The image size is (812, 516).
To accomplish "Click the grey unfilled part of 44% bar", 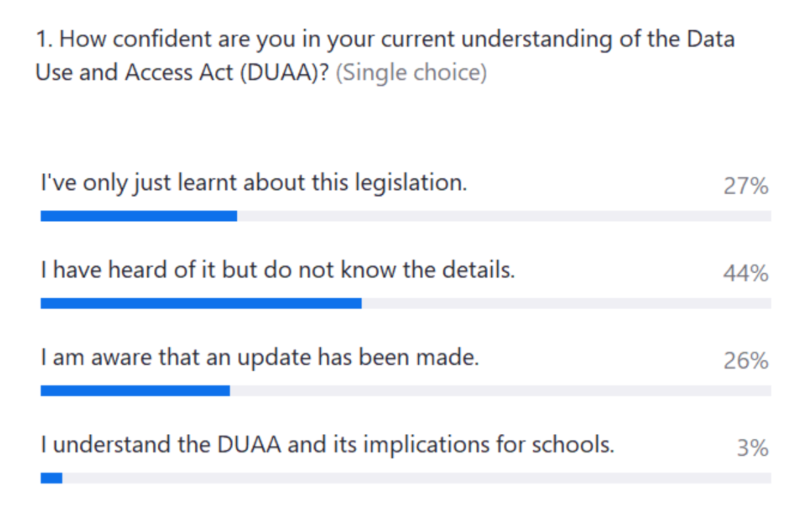I will point(566,303).
